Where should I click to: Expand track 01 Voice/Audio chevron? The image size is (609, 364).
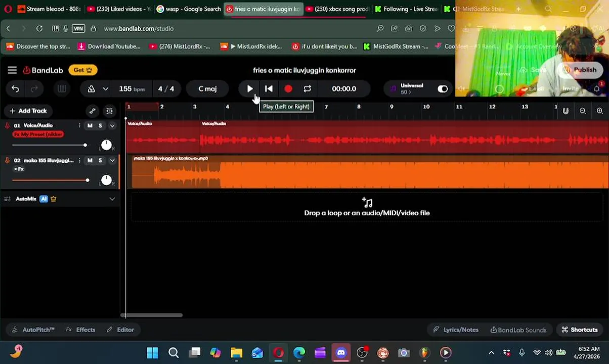[x=112, y=125]
